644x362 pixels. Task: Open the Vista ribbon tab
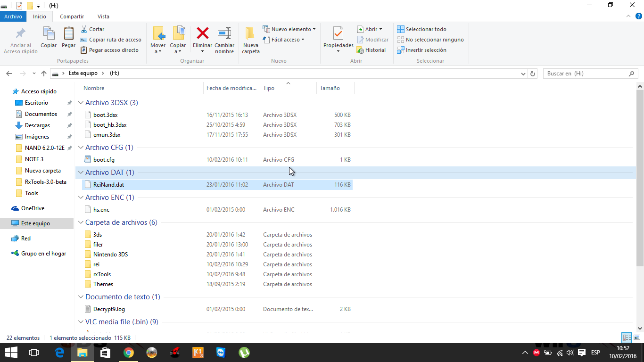click(103, 16)
